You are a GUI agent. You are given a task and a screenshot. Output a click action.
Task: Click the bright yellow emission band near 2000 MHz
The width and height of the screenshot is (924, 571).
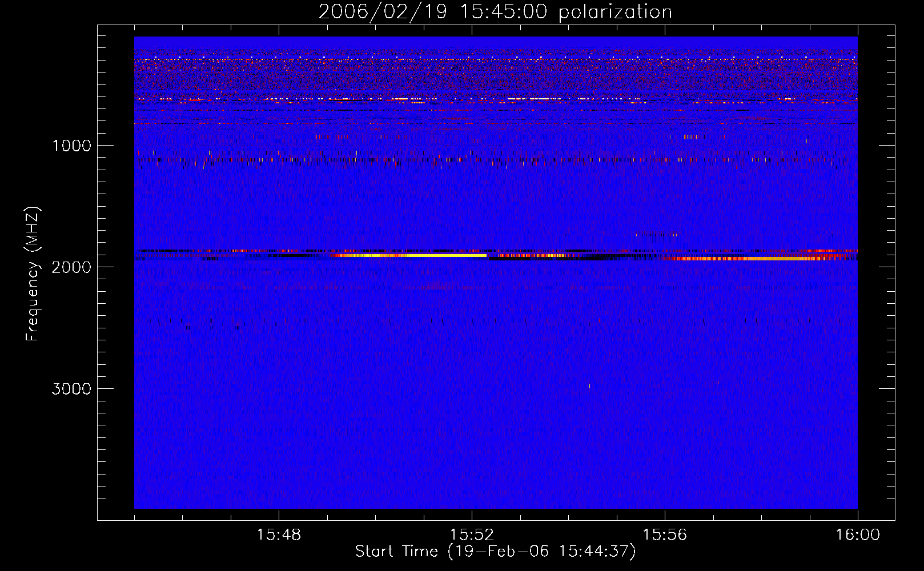409,255
